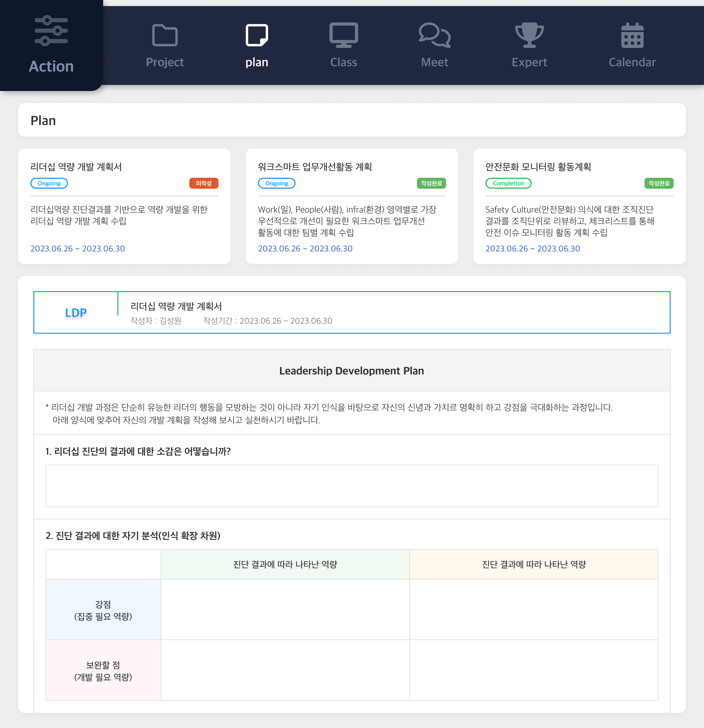Click the Action sliders icon
This screenshot has height=728, width=704.
(x=51, y=31)
